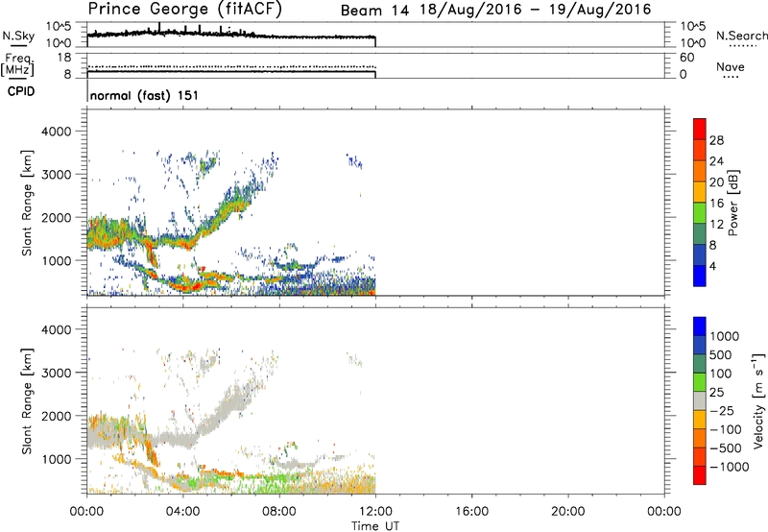Click the '24' label on Power colorbar
768x532 pixels.
pos(716,161)
